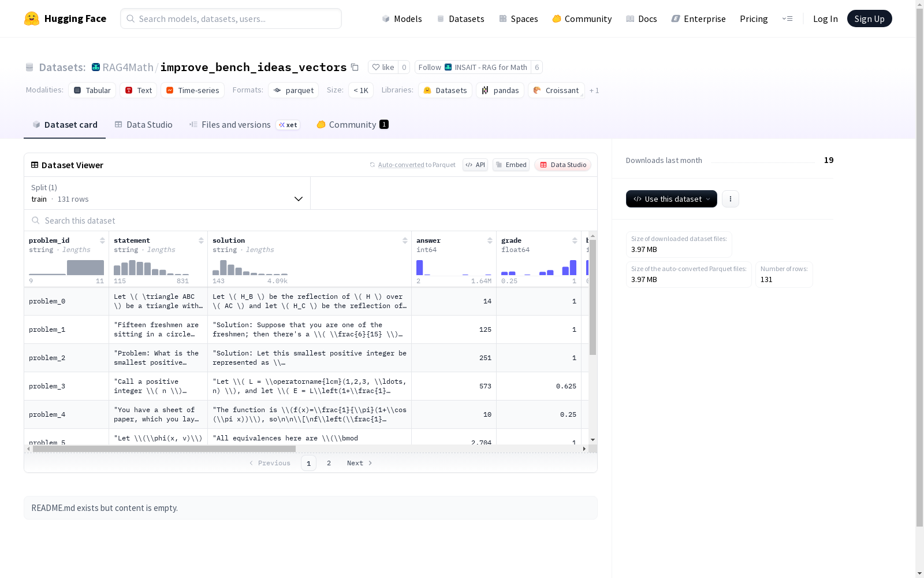The height and width of the screenshot is (578, 924).
Task: Open the more-options menu icon in the navbar
Action: pos(787,18)
